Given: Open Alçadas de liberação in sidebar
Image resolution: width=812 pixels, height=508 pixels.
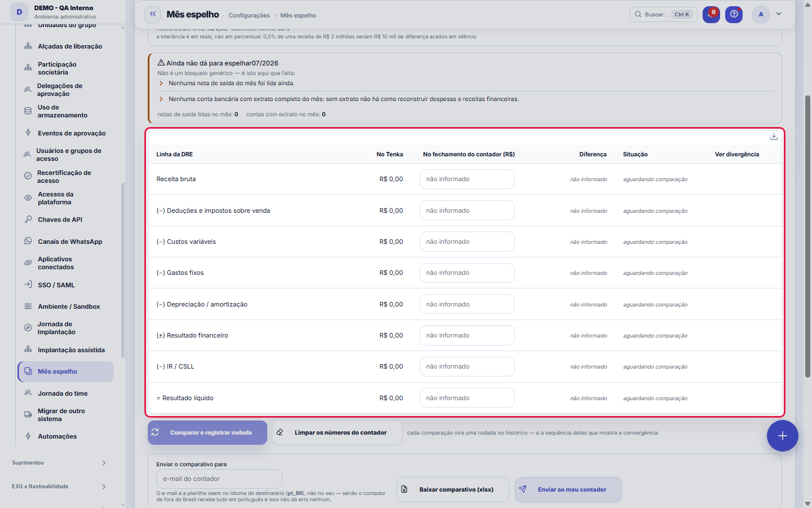Looking at the screenshot, I should (66, 46).
